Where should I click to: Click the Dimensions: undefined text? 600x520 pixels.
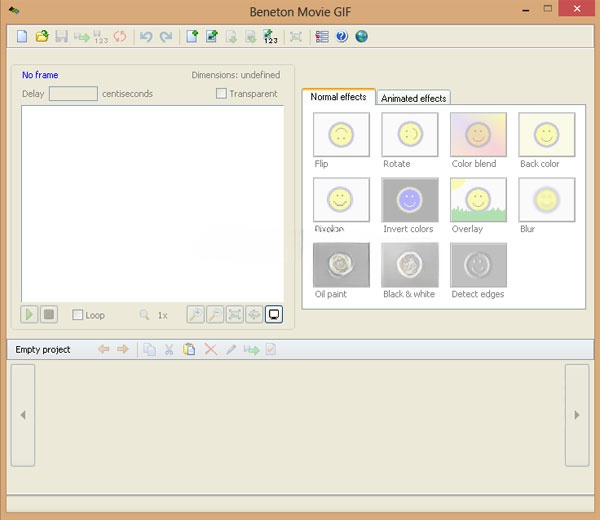click(236, 75)
